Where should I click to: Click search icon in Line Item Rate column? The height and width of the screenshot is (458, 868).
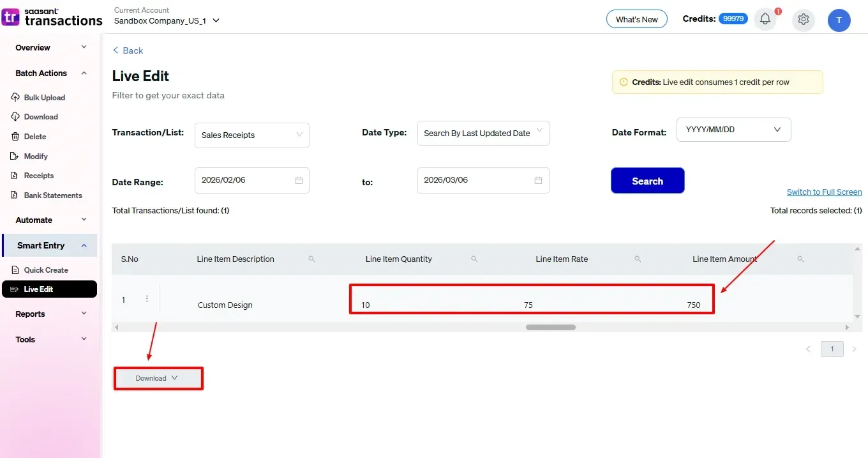[637, 259]
